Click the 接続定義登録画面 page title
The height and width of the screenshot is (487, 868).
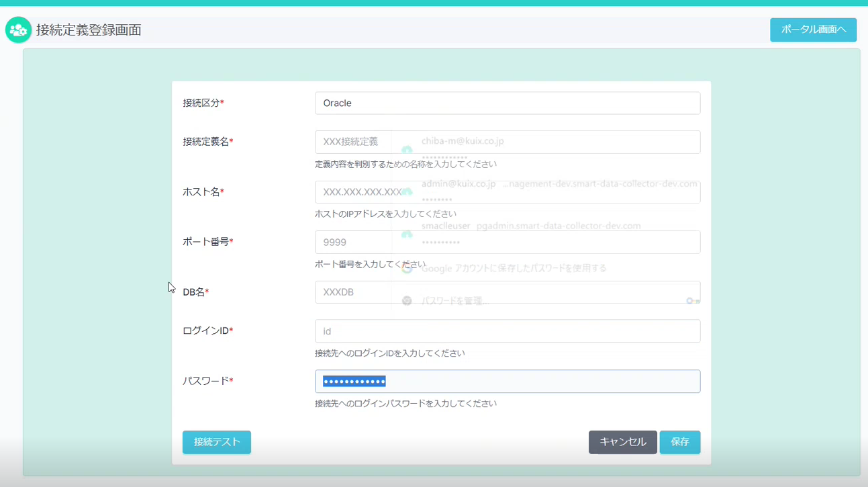click(89, 30)
